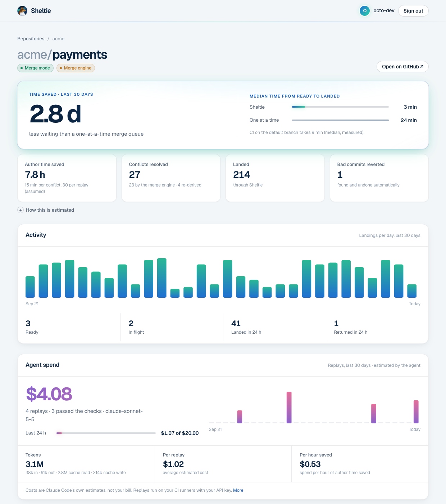Click '23 by the merge engine · 4 re-derived' text

(x=165, y=185)
